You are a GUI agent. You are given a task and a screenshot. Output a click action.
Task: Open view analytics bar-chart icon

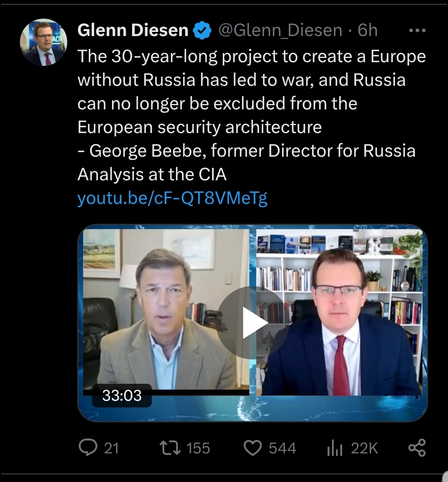pos(334,448)
